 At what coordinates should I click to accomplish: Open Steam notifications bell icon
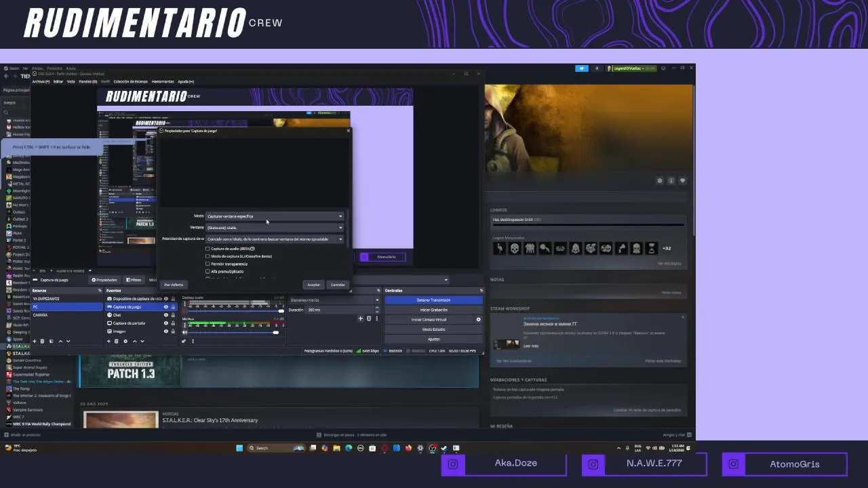[597, 68]
